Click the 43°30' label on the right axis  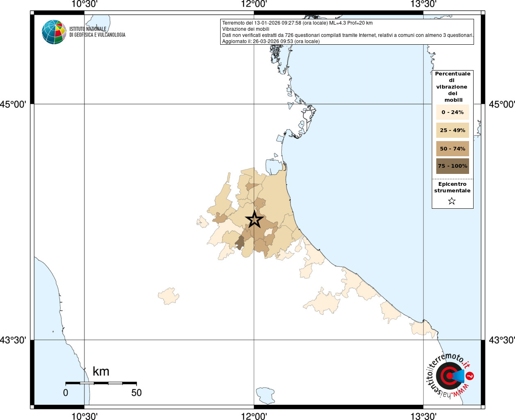tap(501, 340)
